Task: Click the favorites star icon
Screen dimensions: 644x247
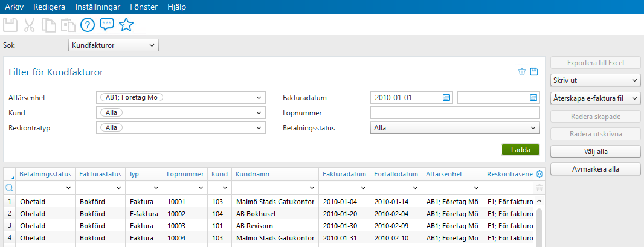Action: pos(126,25)
